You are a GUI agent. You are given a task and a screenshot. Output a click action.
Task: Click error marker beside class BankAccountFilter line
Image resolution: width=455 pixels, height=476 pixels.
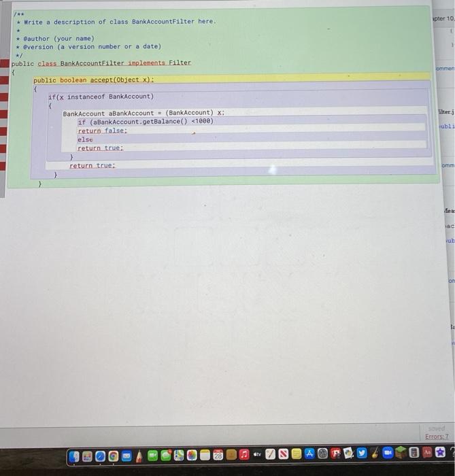(5, 63)
